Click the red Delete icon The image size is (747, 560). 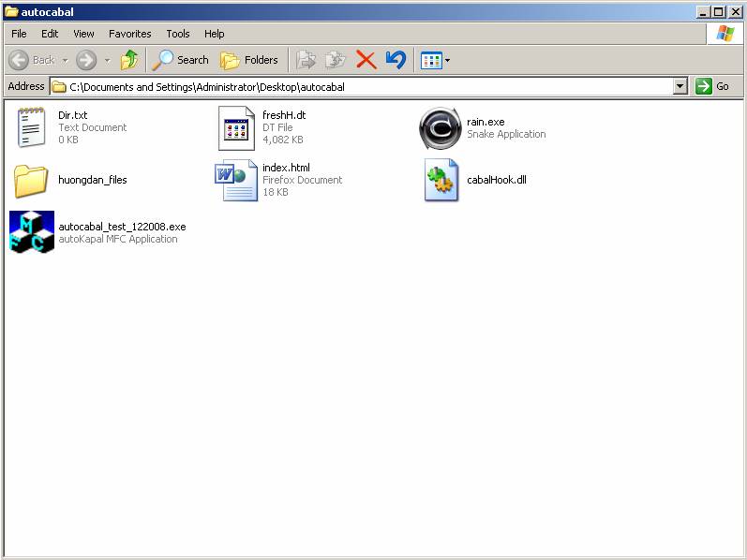click(x=366, y=60)
